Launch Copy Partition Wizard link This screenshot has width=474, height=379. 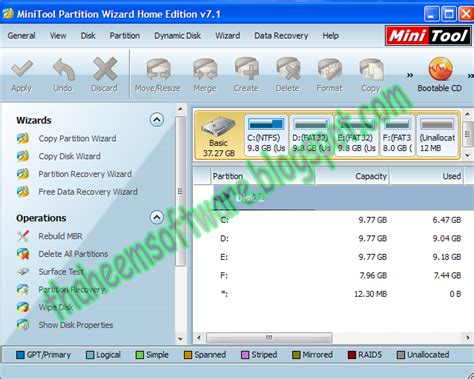coord(77,138)
